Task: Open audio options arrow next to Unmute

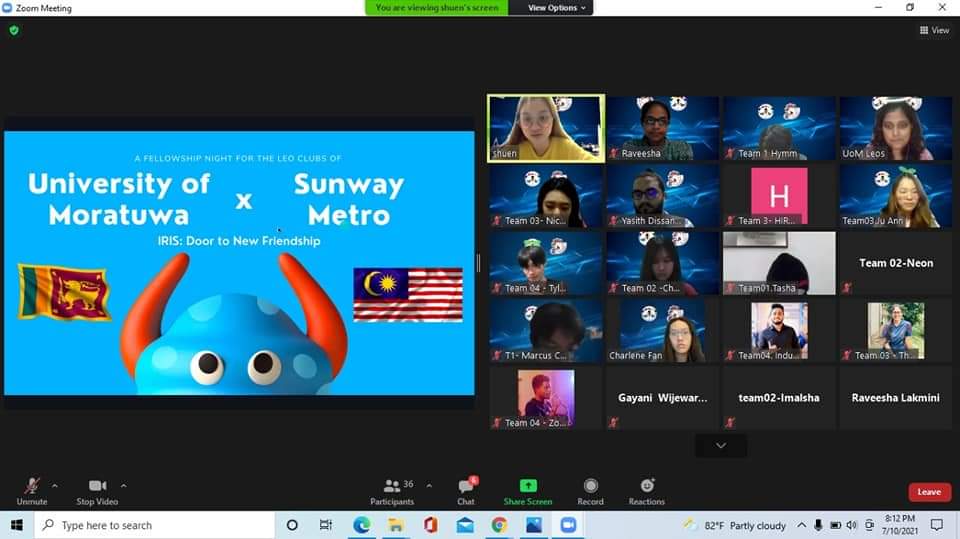Action: (x=54, y=486)
